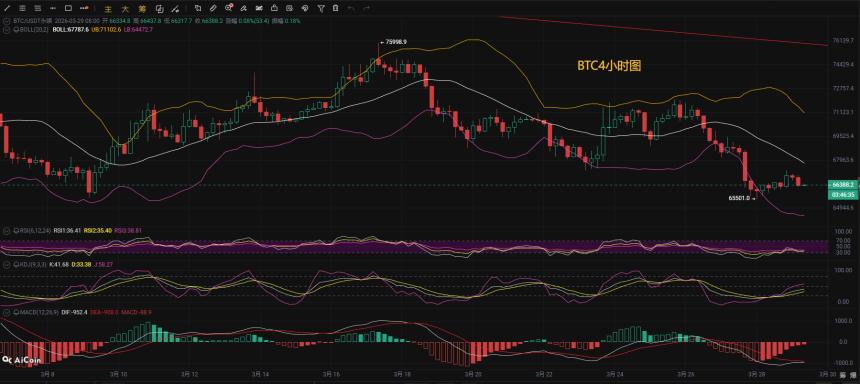Viewport: 860px width, 384px height.
Task: Click the BOLL:67787.6 middle band value
Action: (x=70, y=29)
